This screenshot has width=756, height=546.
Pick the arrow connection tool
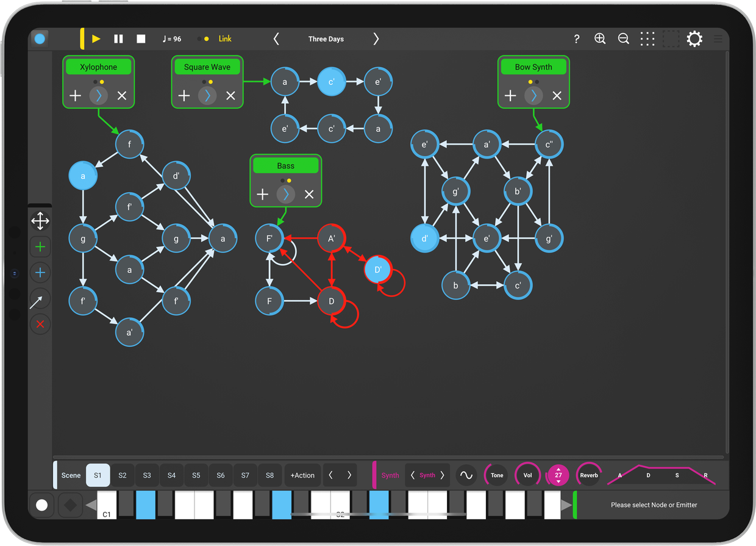tap(40, 299)
